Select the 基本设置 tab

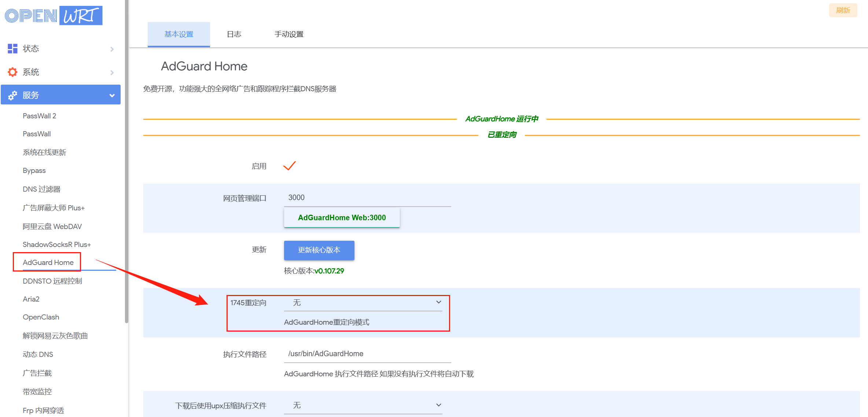tap(179, 34)
